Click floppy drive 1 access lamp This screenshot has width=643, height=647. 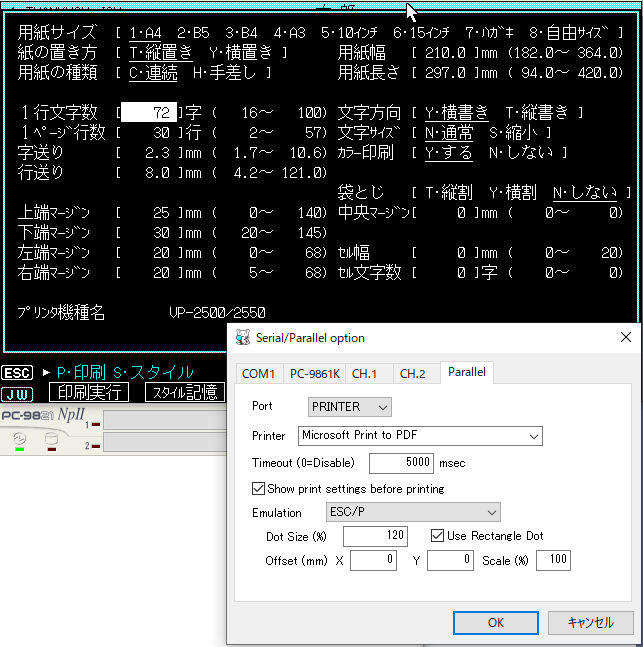click(x=96, y=425)
